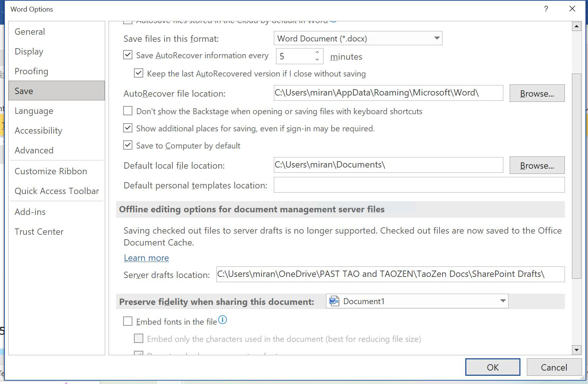Enable Embed fonts in the file

point(128,321)
